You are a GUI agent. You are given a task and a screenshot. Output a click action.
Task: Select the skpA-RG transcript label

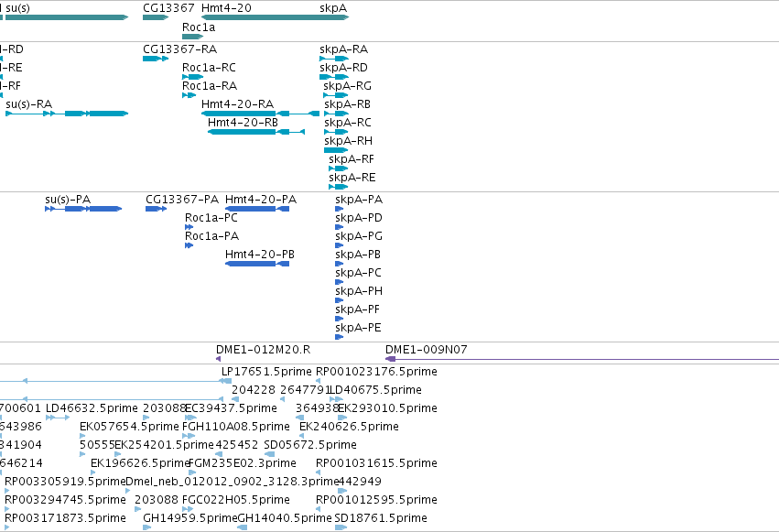click(x=347, y=86)
